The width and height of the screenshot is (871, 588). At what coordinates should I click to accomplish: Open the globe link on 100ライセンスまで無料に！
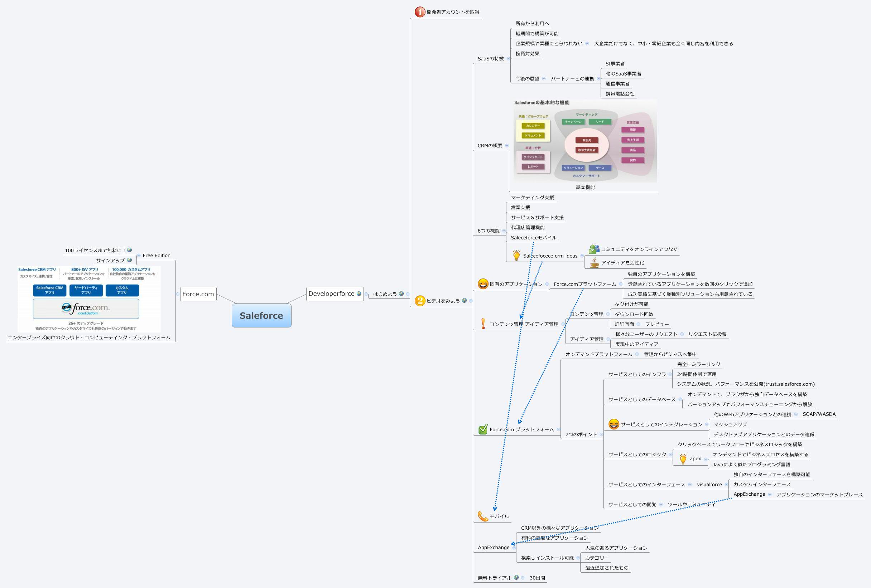[x=129, y=250]
